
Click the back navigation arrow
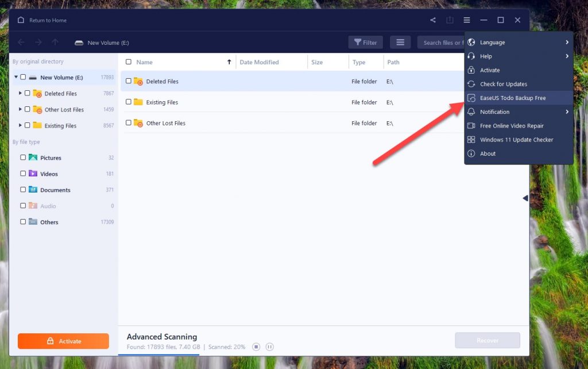(21, 42)
